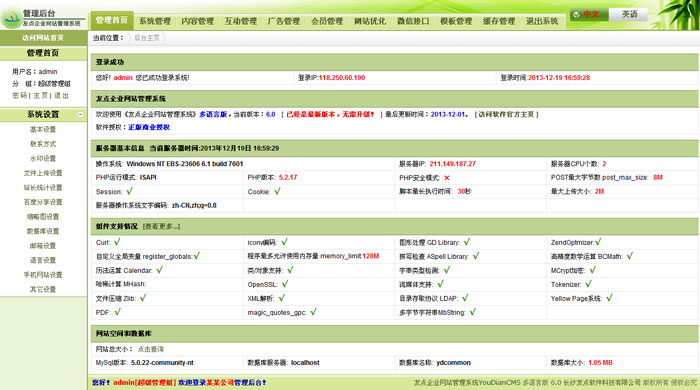
Task: Click the checkmark next to magic_quotes_gpc
Action: (313, 312)
